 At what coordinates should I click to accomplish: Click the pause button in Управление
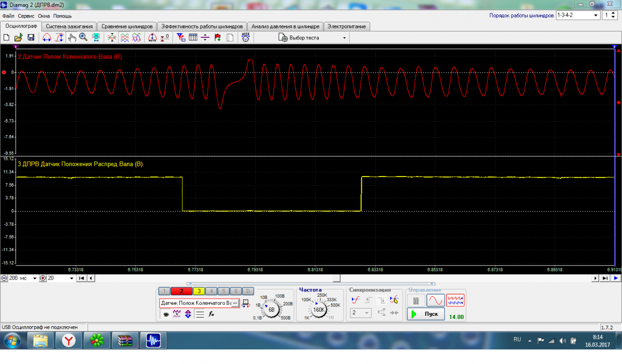click(416, 300)
